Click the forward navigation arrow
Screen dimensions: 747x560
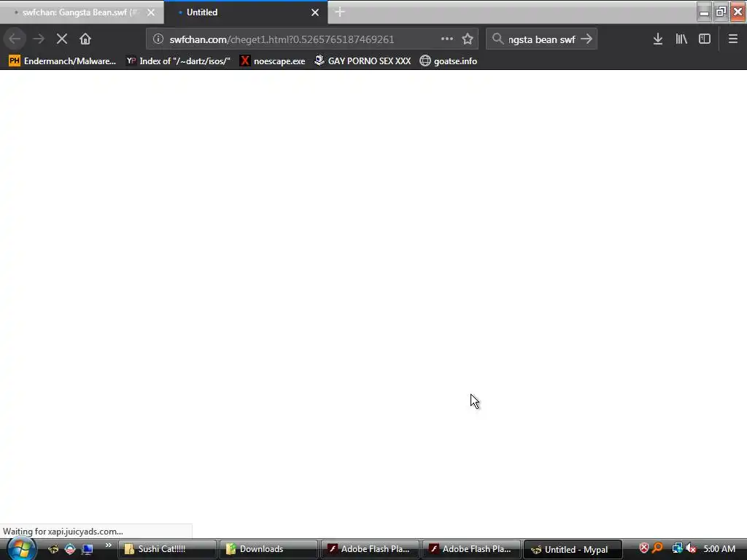coord(39,39)
